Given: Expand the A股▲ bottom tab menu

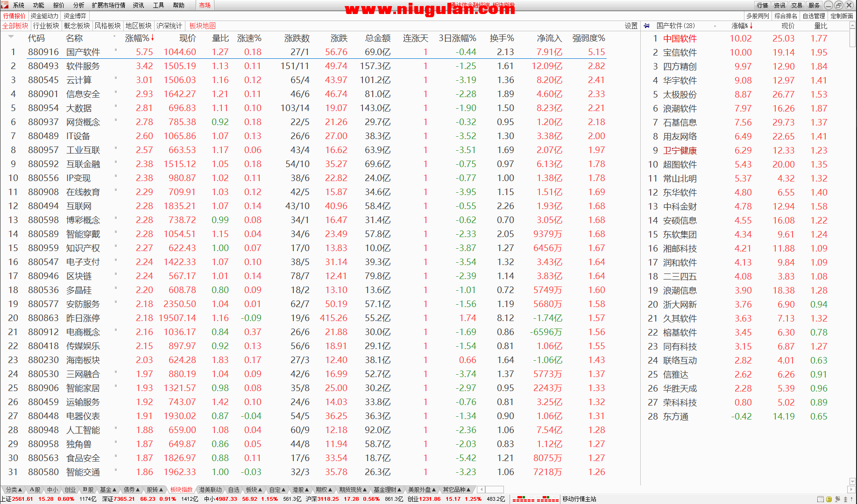Looking at the screenshot, I should point(35,490).
